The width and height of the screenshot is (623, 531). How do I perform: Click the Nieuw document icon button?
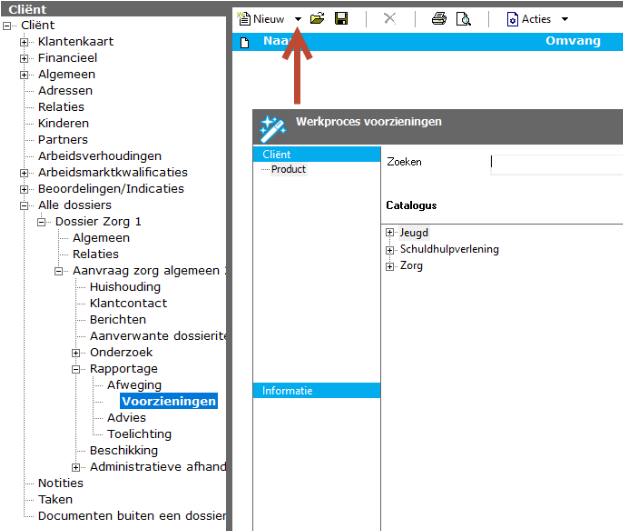point(244,19)
